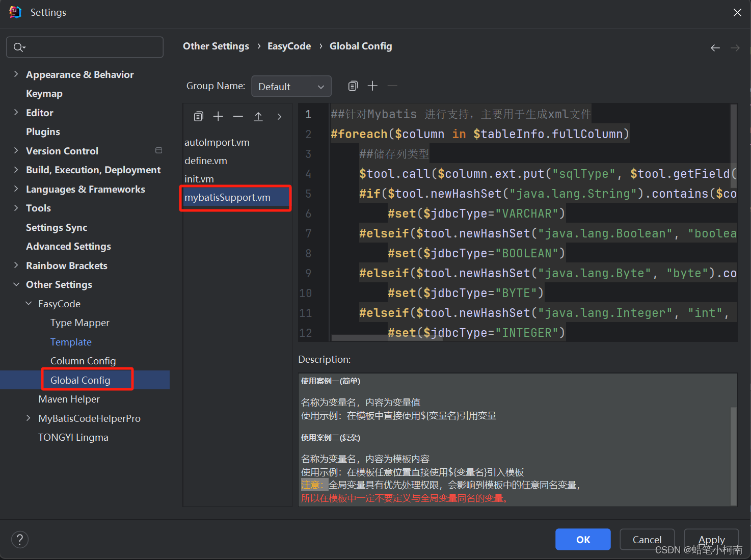This screenshot has height=560, width=751.
Task: Open the Advanced Settings page
Action: [68, 246]
